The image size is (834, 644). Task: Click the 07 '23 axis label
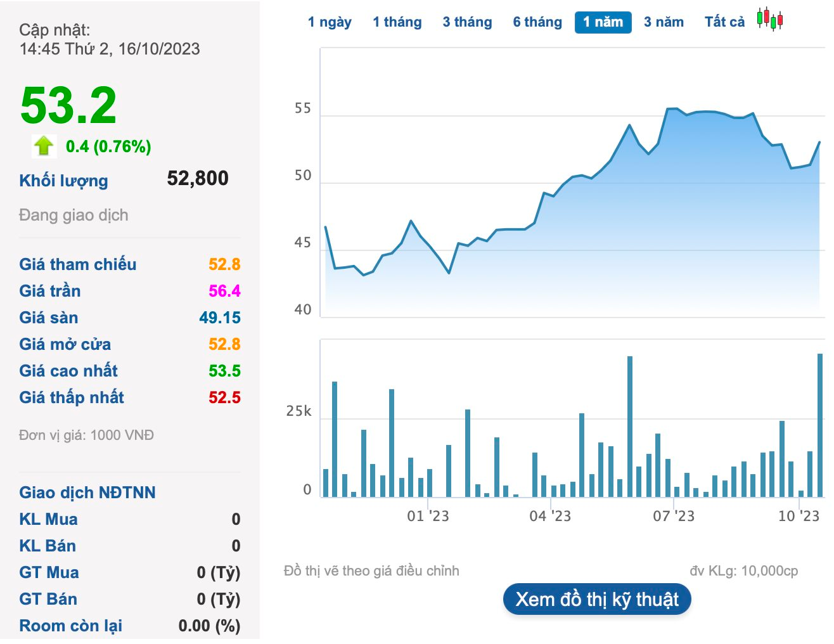[674, 516]
